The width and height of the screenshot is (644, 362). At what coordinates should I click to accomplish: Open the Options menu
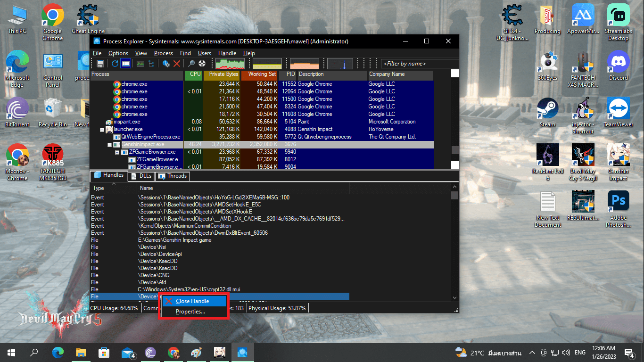click(x=118, y=53)
